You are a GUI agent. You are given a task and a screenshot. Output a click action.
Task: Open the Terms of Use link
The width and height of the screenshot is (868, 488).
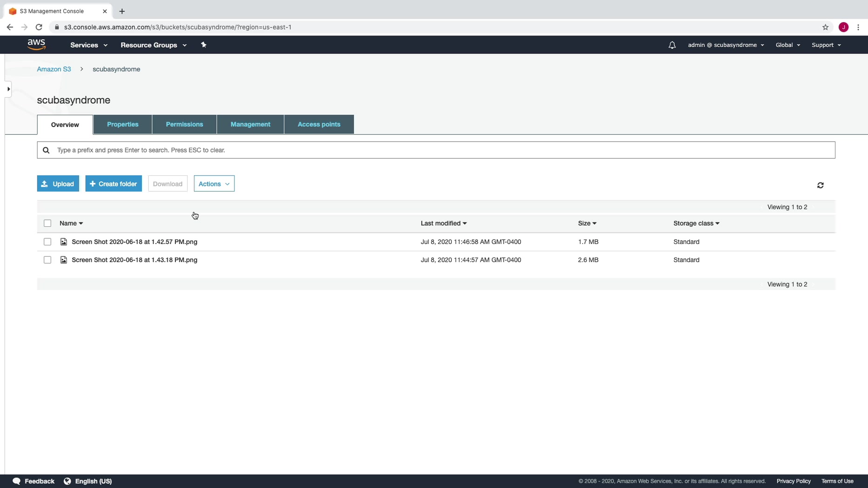click(837, 481)
